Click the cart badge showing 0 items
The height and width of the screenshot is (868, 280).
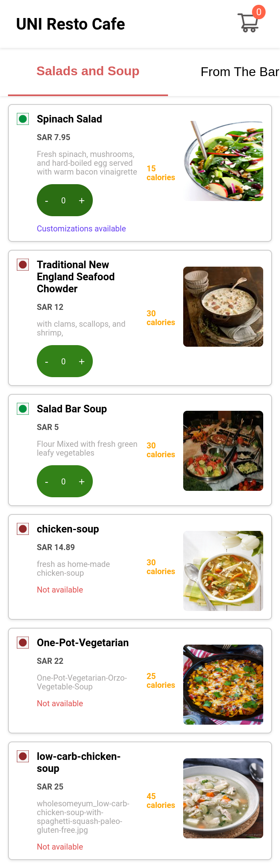tap(258, 12)
